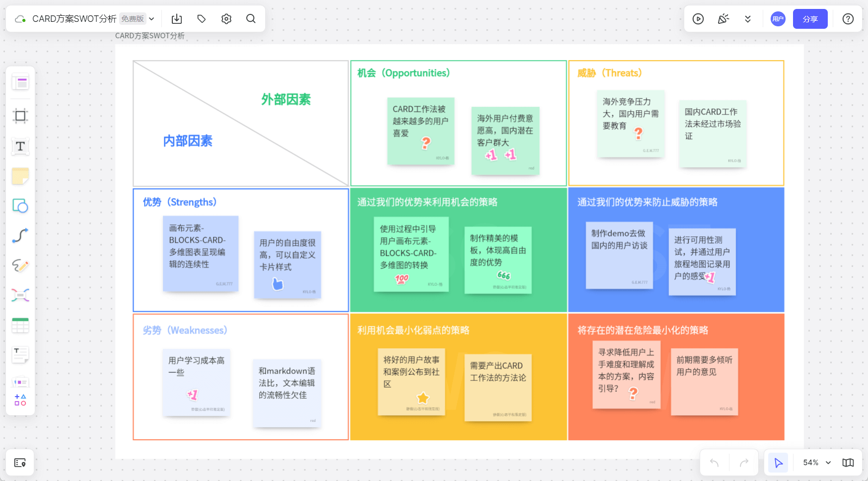Screen dimensions: 868x481
Task: Click the cloud sync status icon
Action: 20,19
